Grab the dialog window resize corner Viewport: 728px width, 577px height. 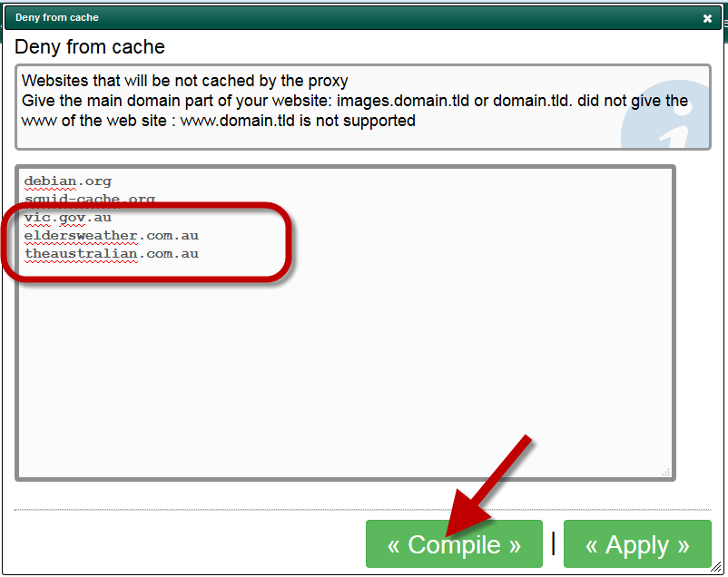tap(716, 566)
